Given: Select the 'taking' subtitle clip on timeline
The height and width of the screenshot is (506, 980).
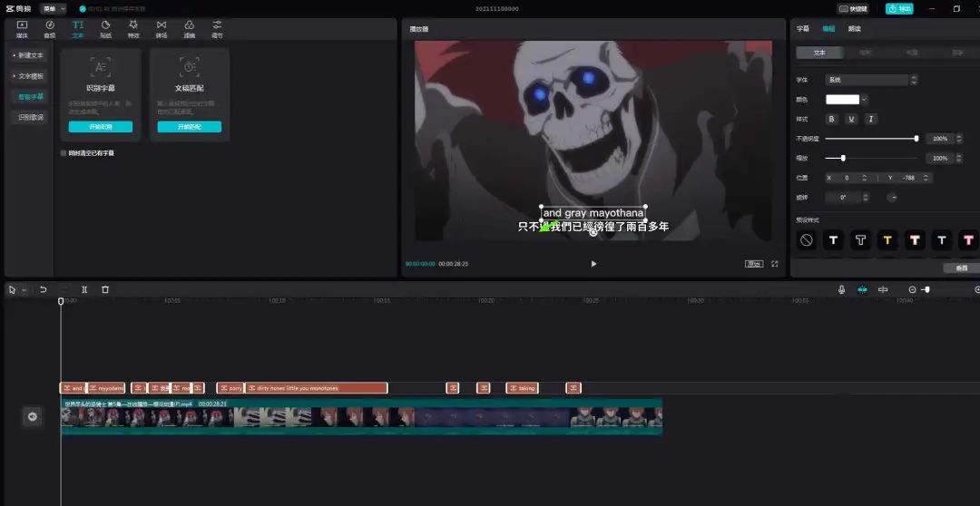Looking at the screenshot, I should pyautogui.click(x=522, y=388).
